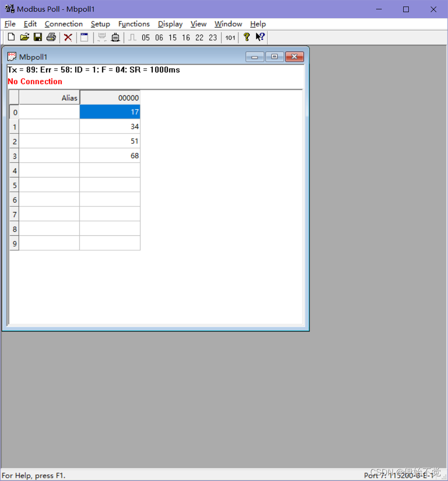
Task: Click the Modbus Poll application title icon
Action: click(9, 8)
